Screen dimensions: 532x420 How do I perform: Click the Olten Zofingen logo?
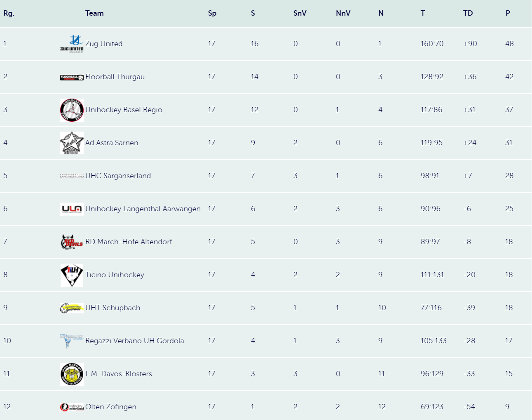coord(72,407)
